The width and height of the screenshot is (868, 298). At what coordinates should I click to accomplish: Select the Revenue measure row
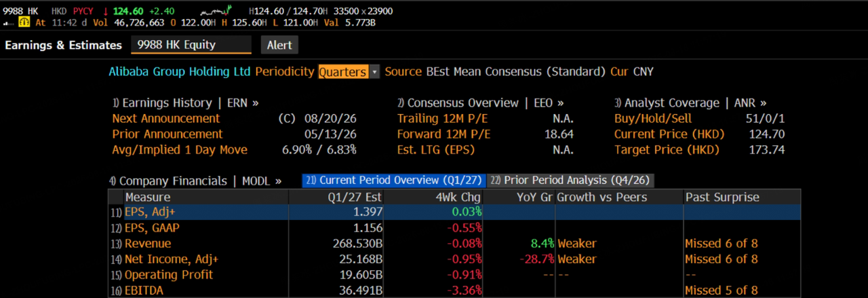tap(454, 243)
